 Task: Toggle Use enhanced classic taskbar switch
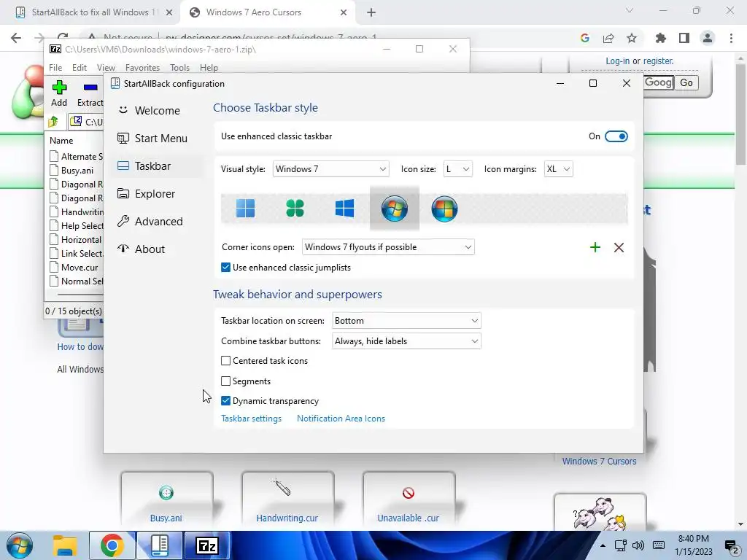(x=616, y=136)
